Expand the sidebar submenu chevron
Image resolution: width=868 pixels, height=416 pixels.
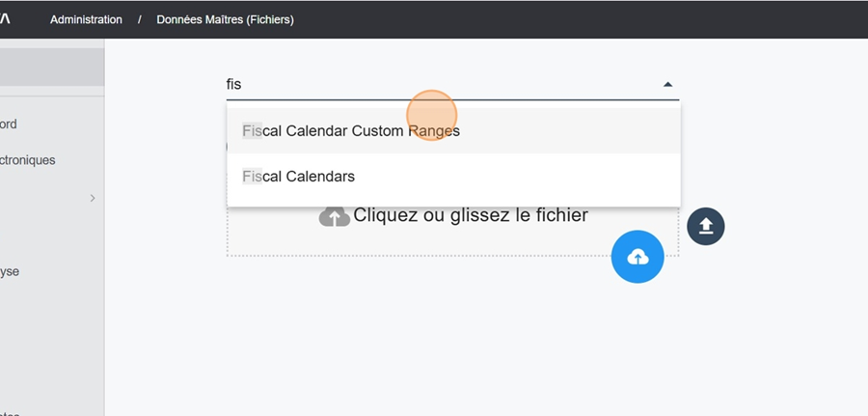[93, 198]
